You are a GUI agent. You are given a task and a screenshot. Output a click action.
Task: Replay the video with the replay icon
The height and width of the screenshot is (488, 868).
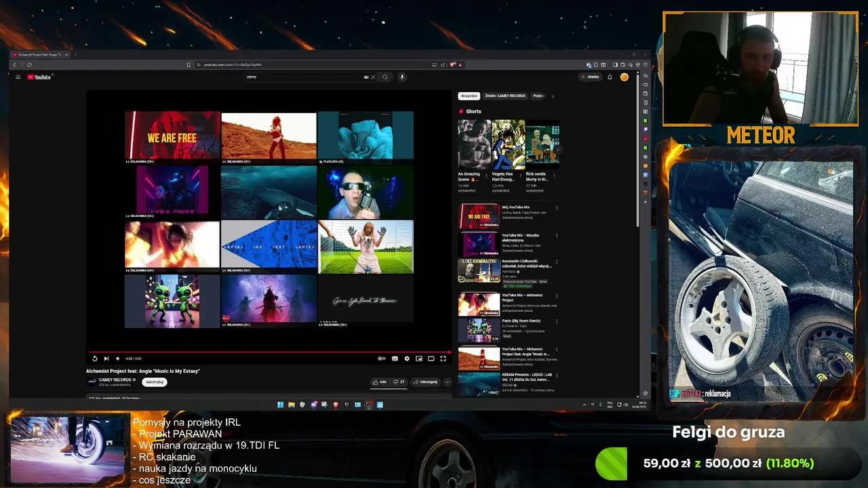[x=94, y=359]
